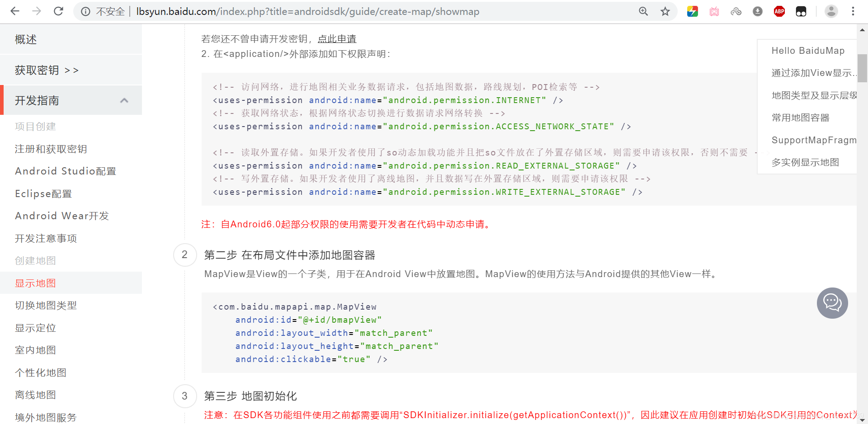Image resolution: width=868 pixels, height=424 pixels.
Task: Click the 创建地图 sidebar heading
Action: click(35, 261)
